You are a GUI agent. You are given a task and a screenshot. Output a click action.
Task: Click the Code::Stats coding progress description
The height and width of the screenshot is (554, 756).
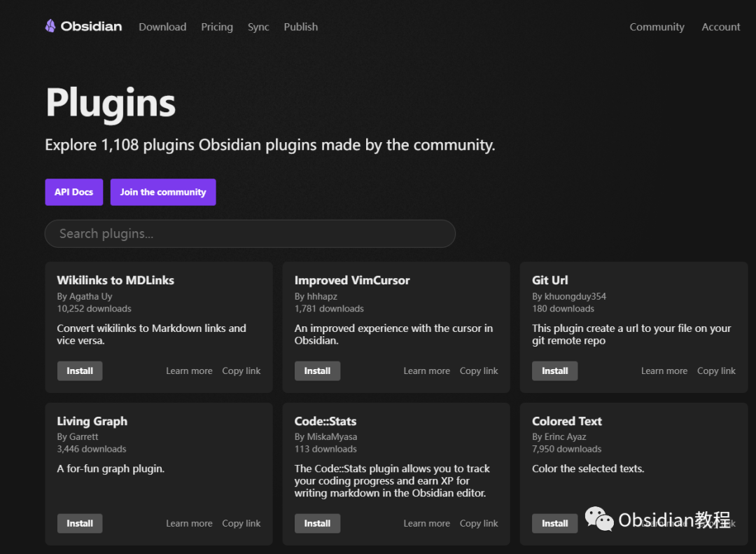coord(392,481)
